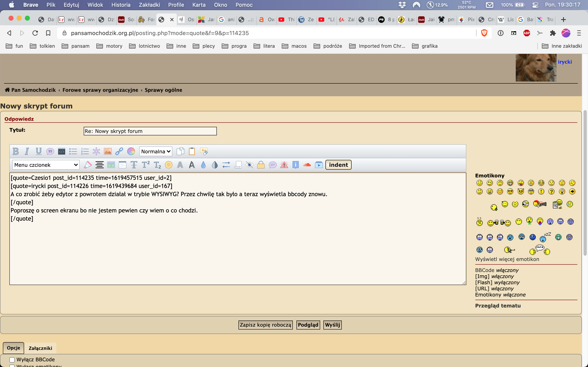Click the Wyślij submit button
Screen dimensions: 588x367
[x=332, y=325]
